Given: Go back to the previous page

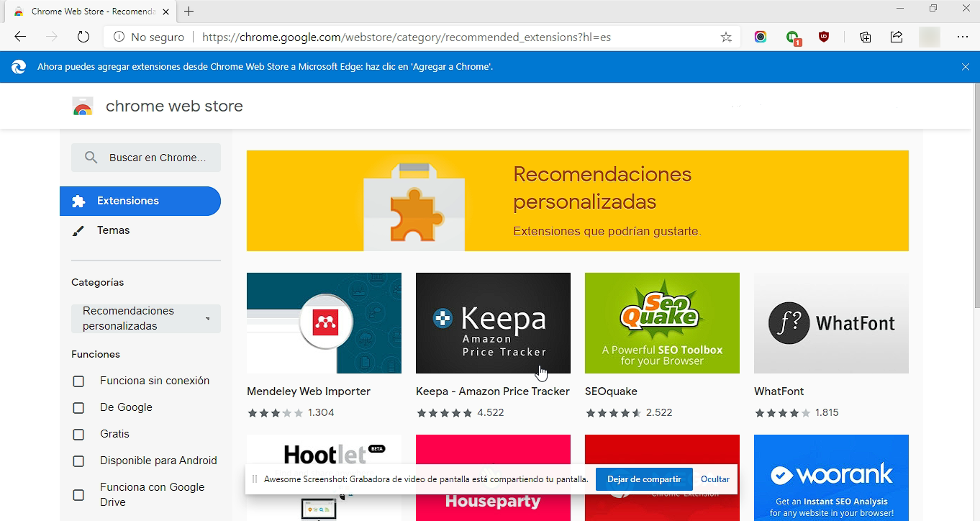Looking at the screenshot, I should pos(20,37).
